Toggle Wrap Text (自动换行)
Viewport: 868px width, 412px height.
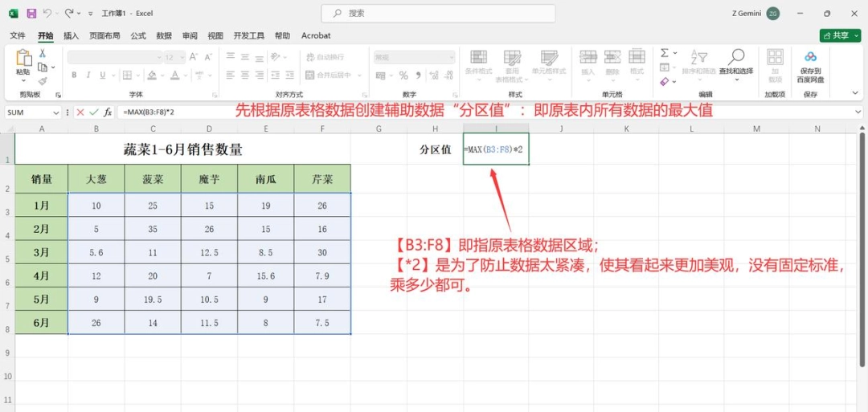[325, 57]
